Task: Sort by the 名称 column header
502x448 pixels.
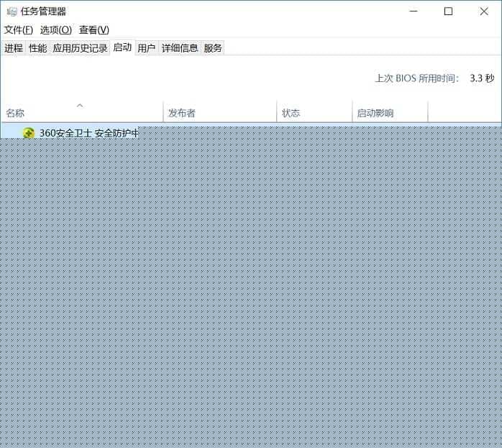Action: [82, 111]
